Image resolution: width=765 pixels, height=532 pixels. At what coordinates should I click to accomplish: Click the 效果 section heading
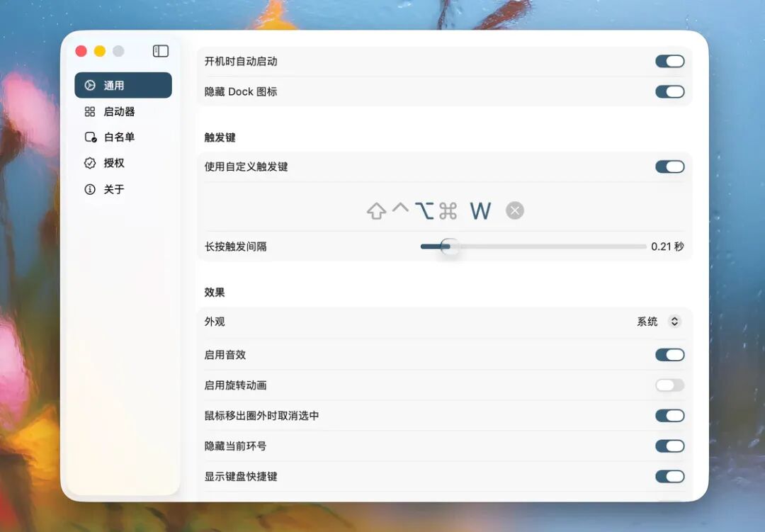click(215, 293)
